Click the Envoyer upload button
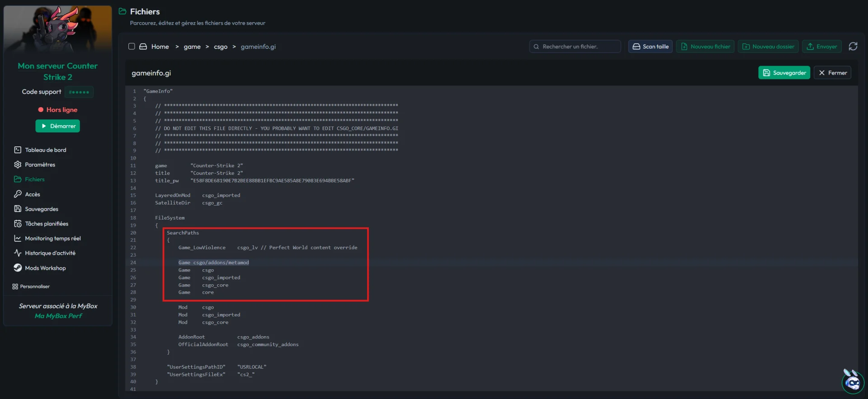This screenshot has width=868, height=399. click(x=822, y=47)
